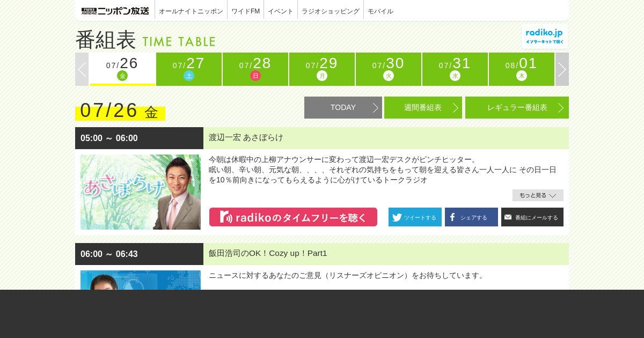Image resolution: width=644 pixels, height=338 pixels.
Task: Share あさぼらけ on Facebook
Action: [471, 217]
